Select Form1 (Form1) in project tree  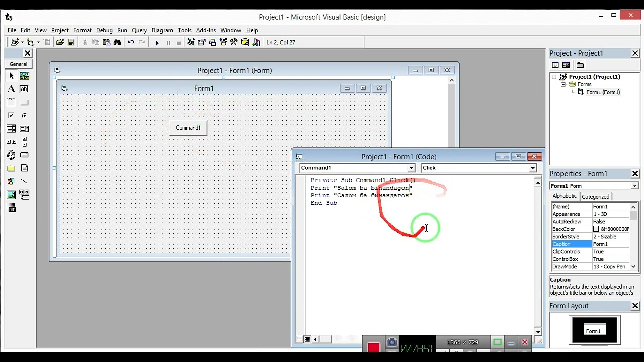click(x=603, y=92)
